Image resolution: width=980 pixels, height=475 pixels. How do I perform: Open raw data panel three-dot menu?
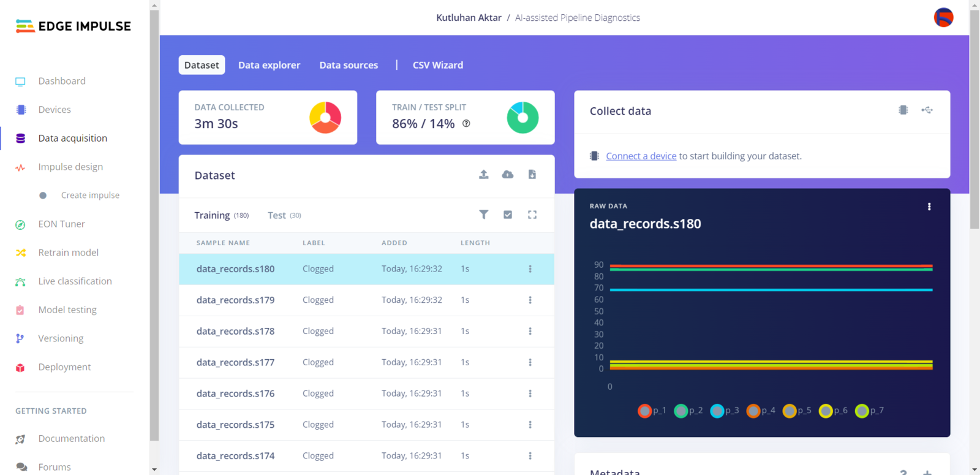(x=929, y=207)
